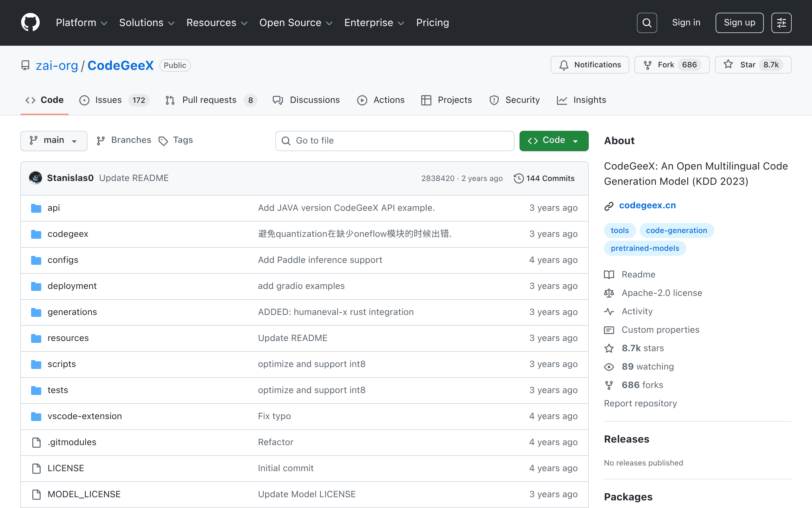
Task: Click the Readme book icon
Action: [x=609, y=275]
